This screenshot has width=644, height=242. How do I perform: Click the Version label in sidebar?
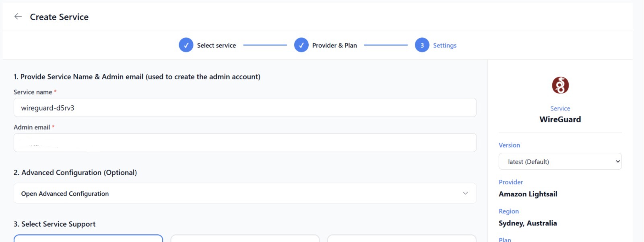click(x=509, y=145)
